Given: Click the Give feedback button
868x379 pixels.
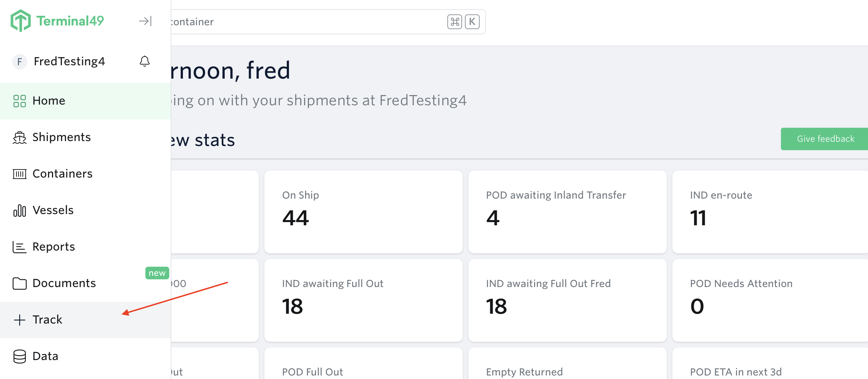Looking at the screenshot, I should (825, 139).
